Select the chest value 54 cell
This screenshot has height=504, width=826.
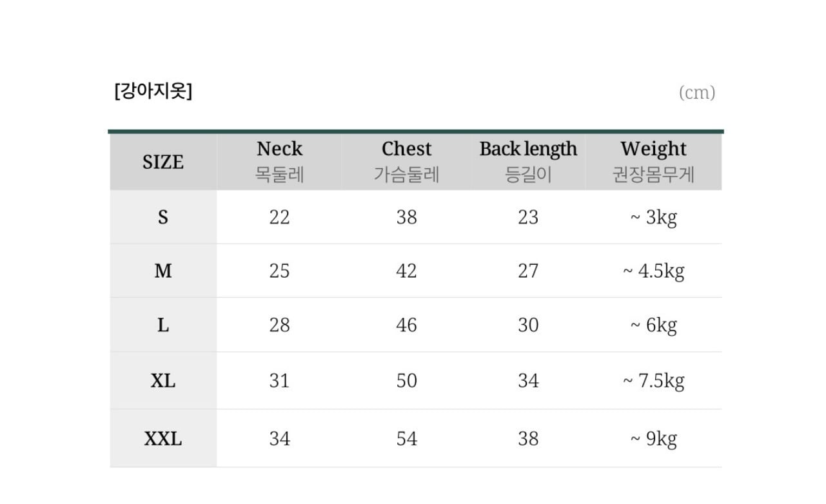click(x=407, y=439)
